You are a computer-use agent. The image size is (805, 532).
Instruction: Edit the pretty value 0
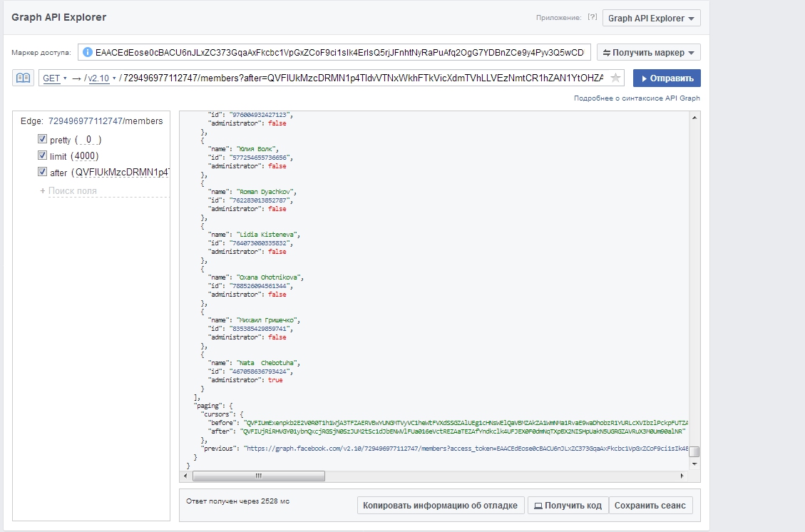click(x=88, y=140)
